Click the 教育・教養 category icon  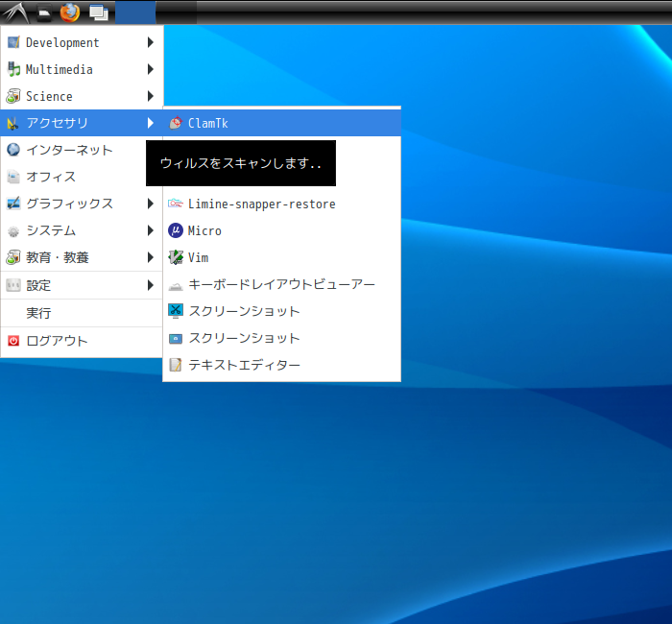click(x=13, y=257)
